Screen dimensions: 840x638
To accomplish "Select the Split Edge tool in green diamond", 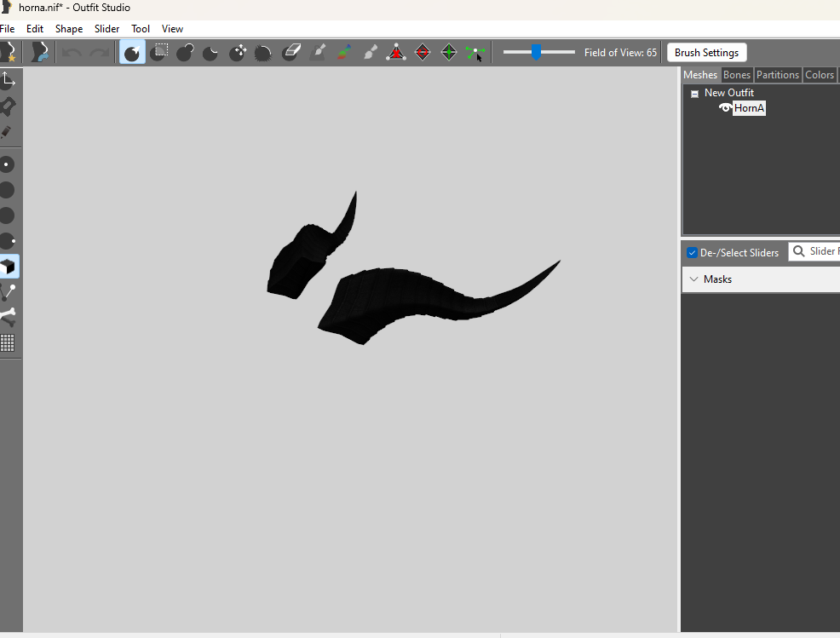I will [x=449, y=53].
